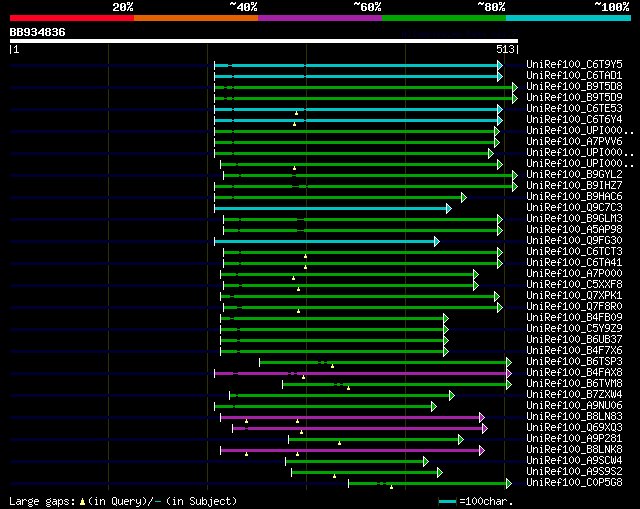
Task: Click the red 20% identity legend segment
Action: coord(72,18)
